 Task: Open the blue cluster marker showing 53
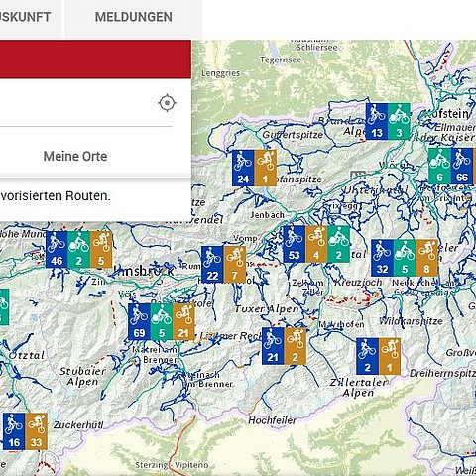[x=295, y=244]
